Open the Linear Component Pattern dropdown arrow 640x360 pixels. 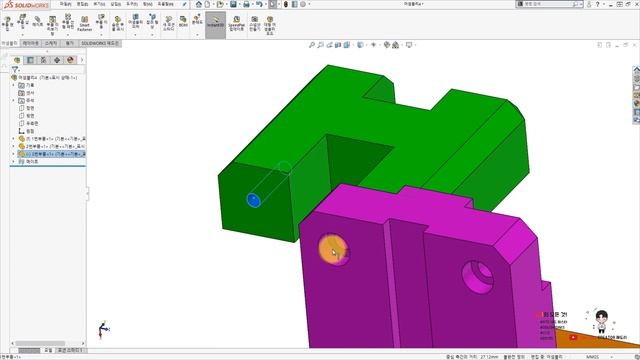(68, 35)
